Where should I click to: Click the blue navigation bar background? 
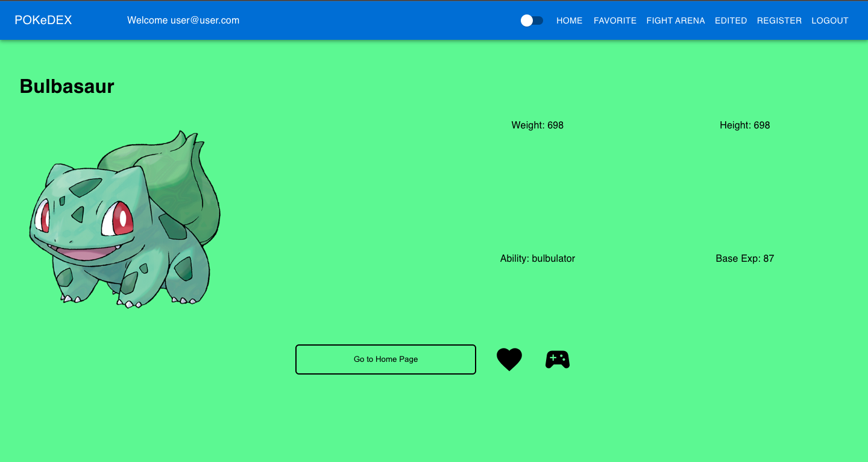[x=362, y=20]
